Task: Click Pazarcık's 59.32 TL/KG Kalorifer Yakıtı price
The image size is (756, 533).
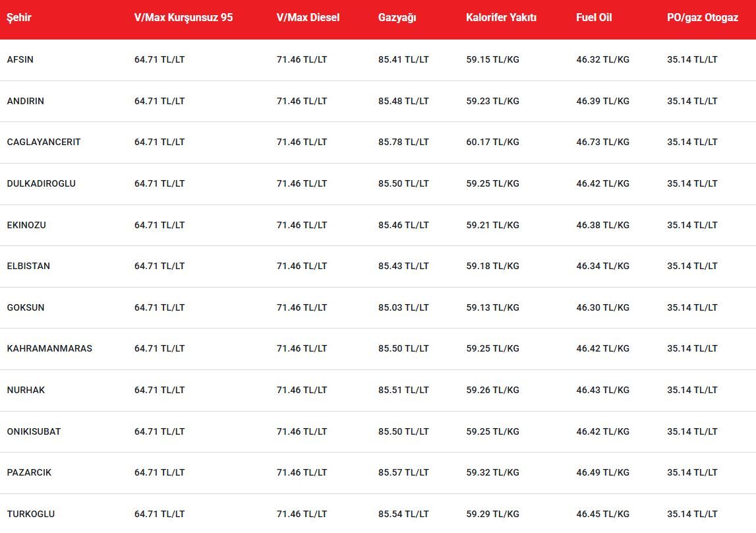Action: (x=492, y=472)
